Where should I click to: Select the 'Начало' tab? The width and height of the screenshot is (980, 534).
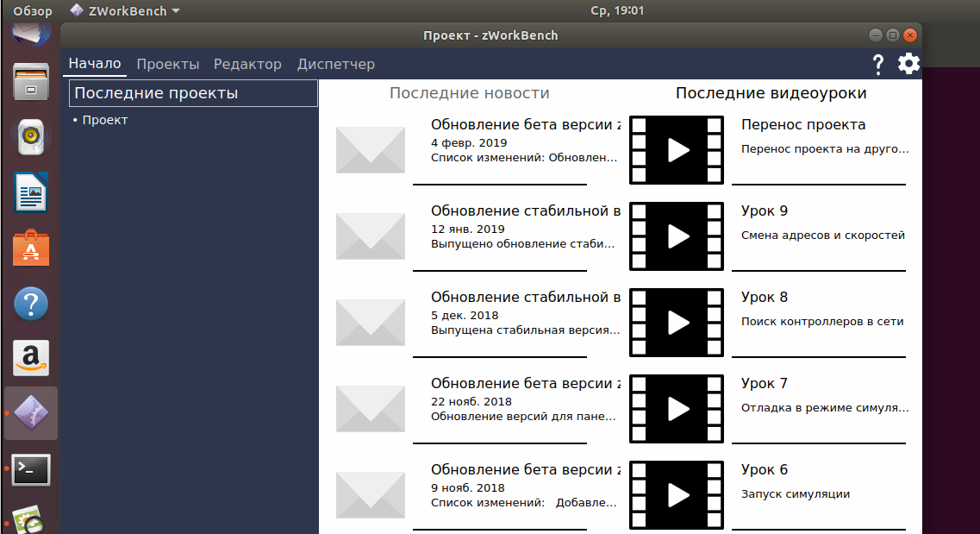click(95, 64)
